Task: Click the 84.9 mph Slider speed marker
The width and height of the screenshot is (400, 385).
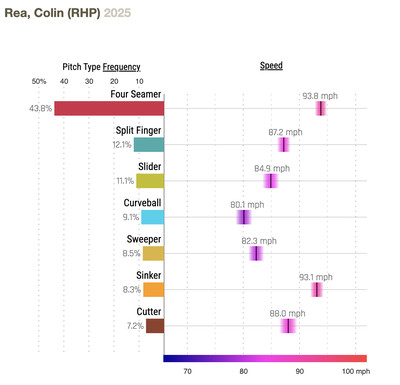Action: coord(271,181)
